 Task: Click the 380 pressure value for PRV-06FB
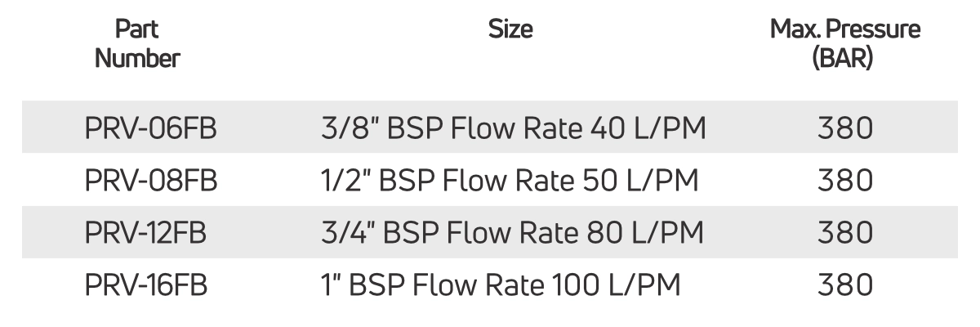[x=845, y=128]
